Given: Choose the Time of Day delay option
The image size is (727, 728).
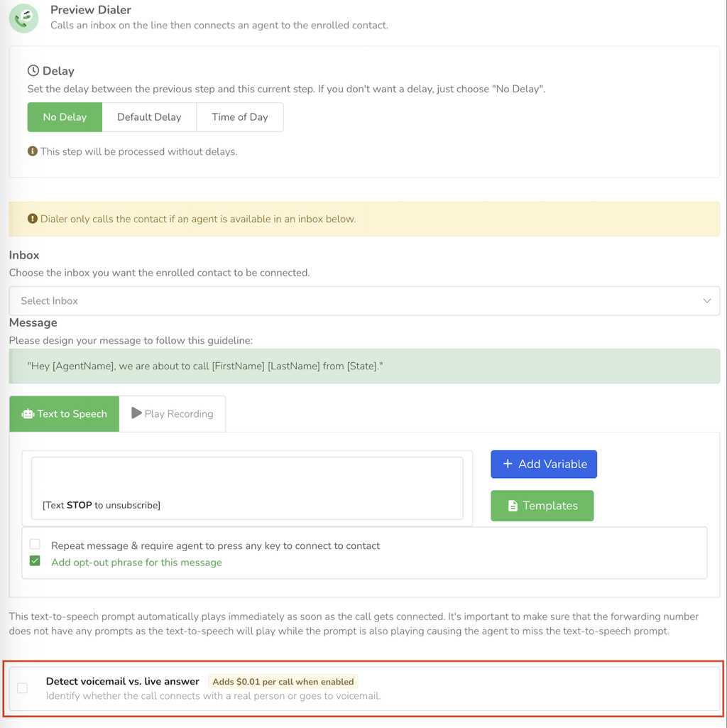Looking at the screenshot, I should click(239, 117).
